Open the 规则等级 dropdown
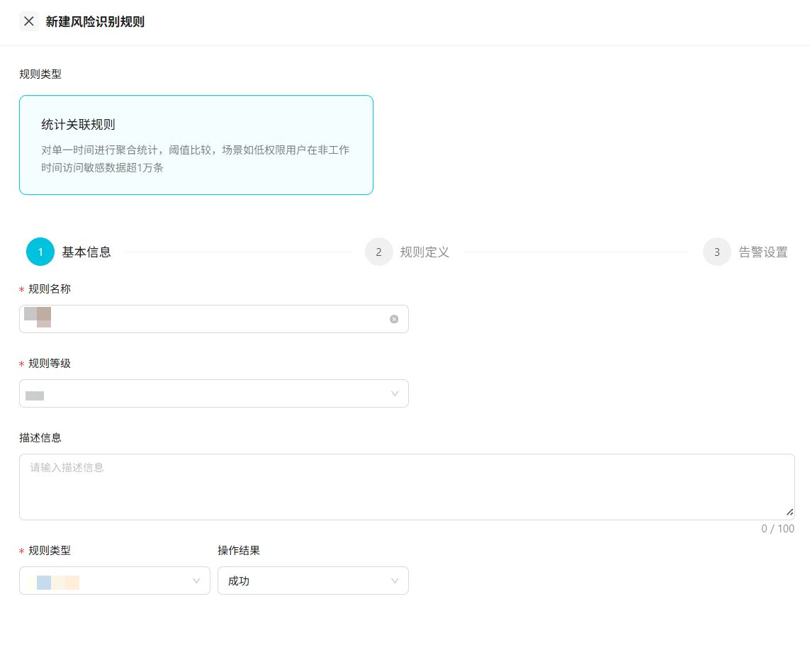 click(x=214, y=393)
